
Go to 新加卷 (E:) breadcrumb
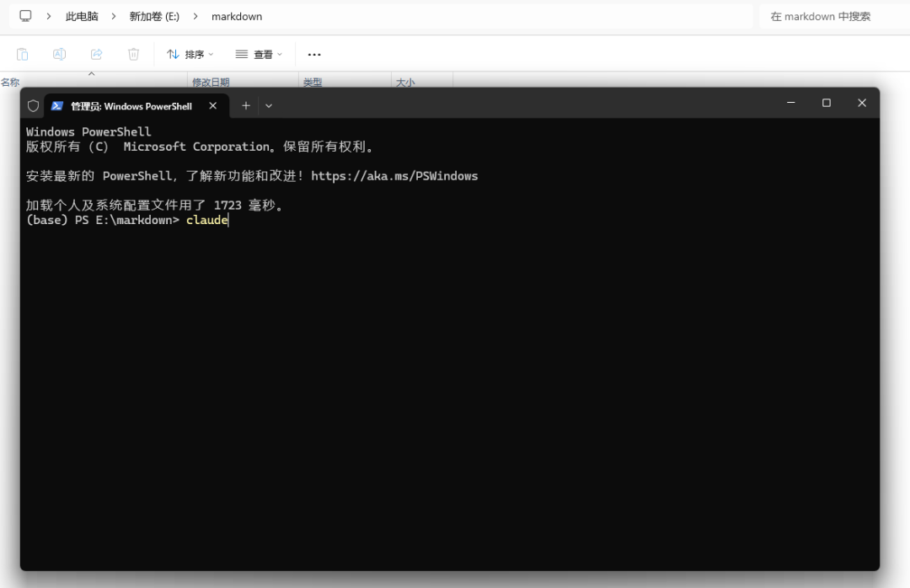pyautogui.click(x=154, y=16)
